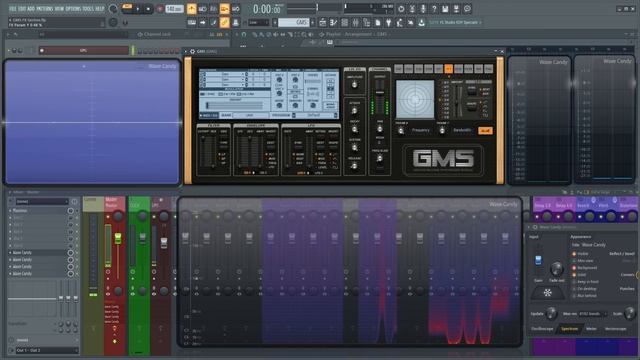The image size is (640, 360).
Task: Click the download content icon
Action: click(x=422, y=22)
